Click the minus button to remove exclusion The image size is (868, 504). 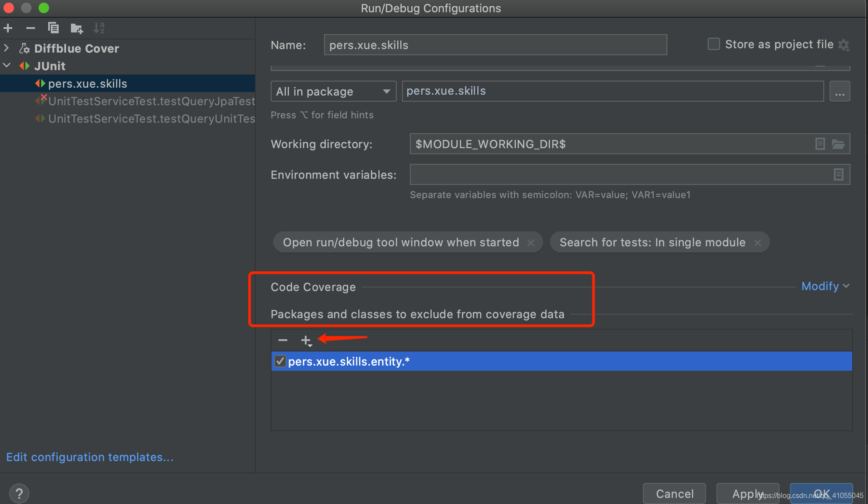click(x=282, y=340)
